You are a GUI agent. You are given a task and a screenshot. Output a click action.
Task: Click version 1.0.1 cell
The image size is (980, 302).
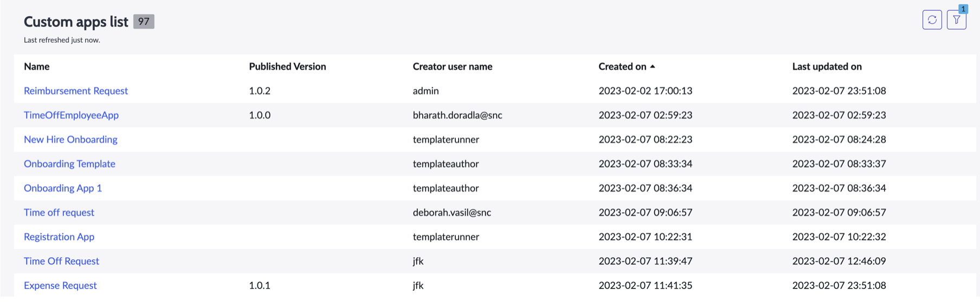click(260, 285)
